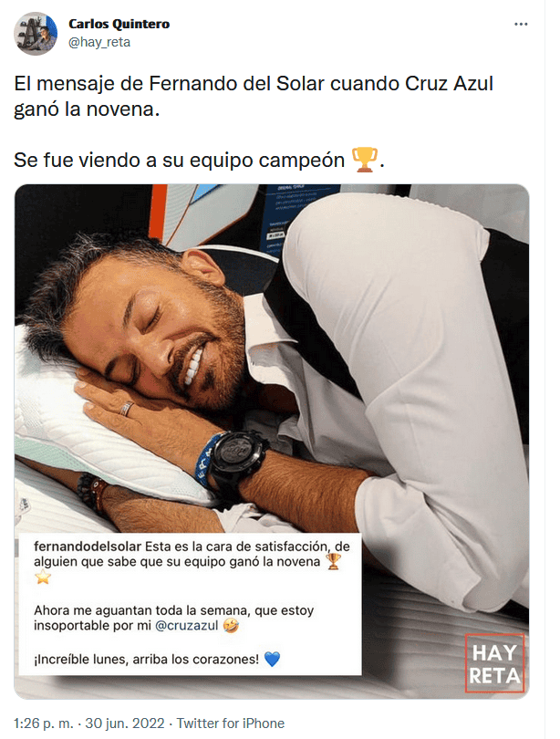
Task: Open the three-dot more options menu
Action: point(521,24)
